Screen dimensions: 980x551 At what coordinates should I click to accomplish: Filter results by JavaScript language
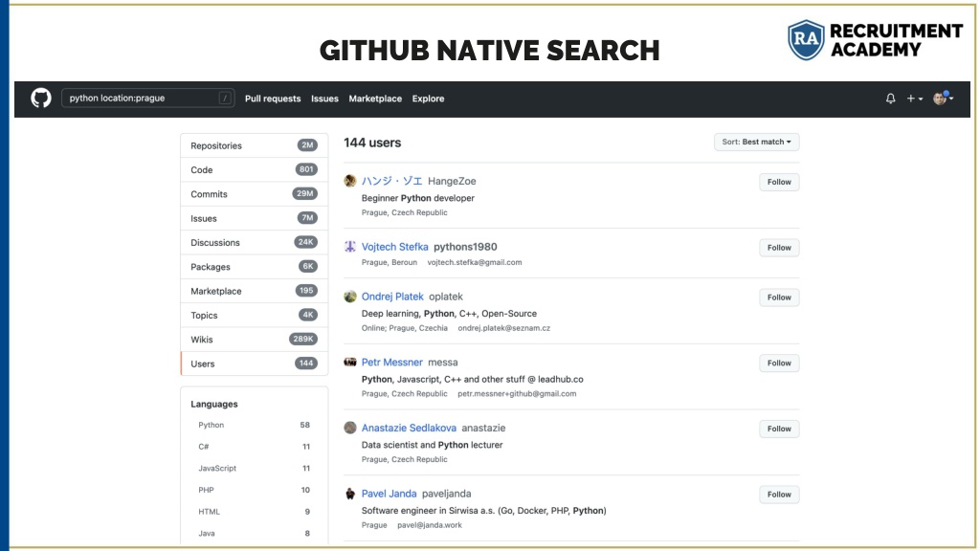(x=255, y=469)
